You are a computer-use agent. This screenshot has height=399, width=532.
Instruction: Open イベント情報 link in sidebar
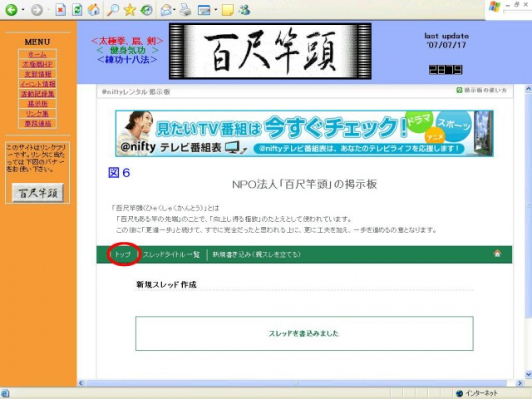[37, 84]
